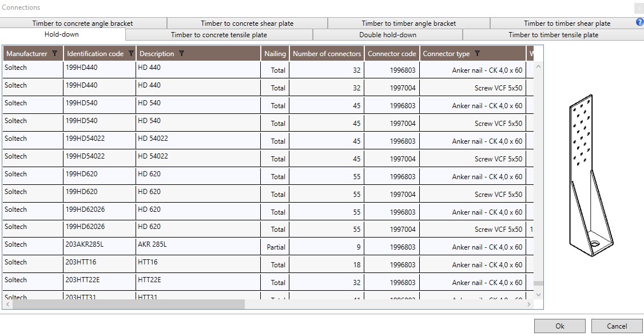This screenshot has width=644, height=336.
Task: Click the connector count cell showing 18
Action: click(327, 264)
